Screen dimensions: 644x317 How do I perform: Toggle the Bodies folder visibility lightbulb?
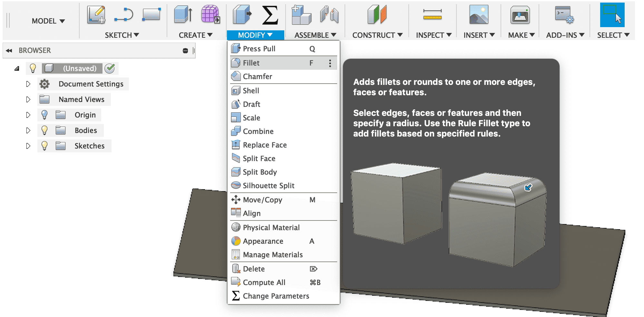44,130
